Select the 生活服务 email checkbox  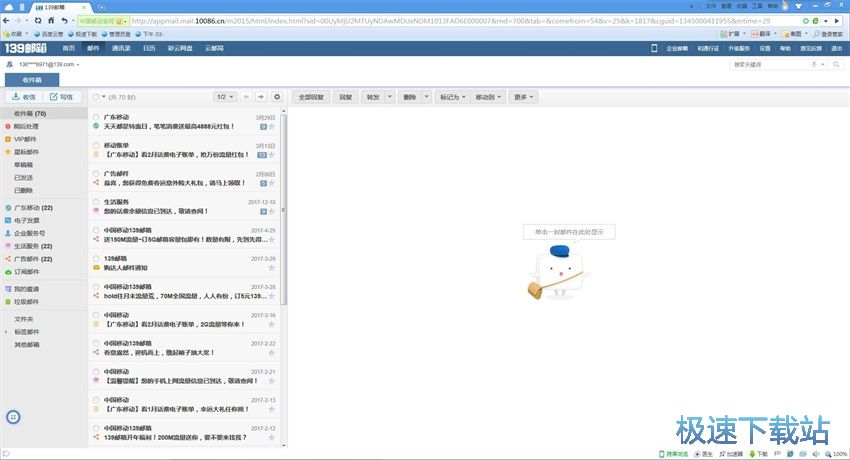pos(96,202)
